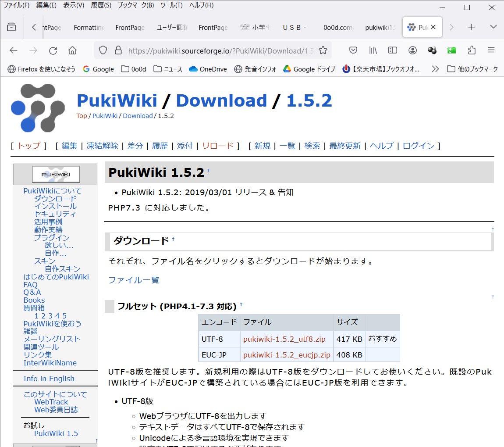504x447 pixels.
Task: Open the 他のブックマーク folder
Action: click(x=472, y=69)
